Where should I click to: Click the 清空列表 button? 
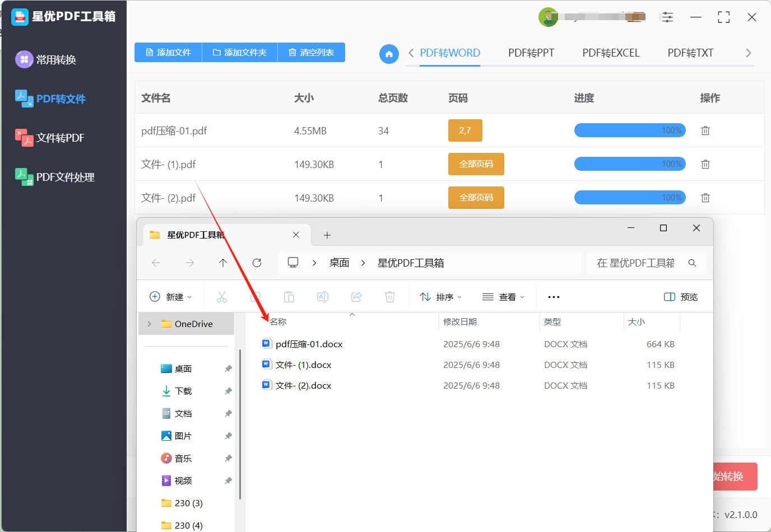(312, 52)
